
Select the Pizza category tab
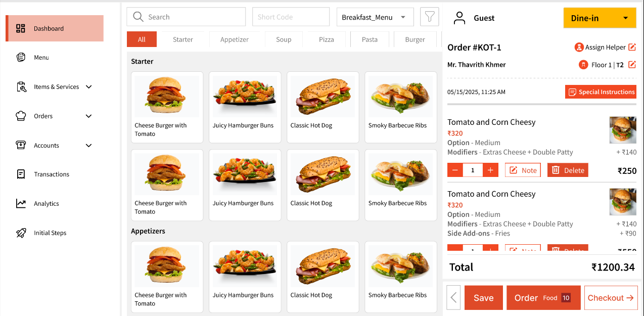point(327,39)
